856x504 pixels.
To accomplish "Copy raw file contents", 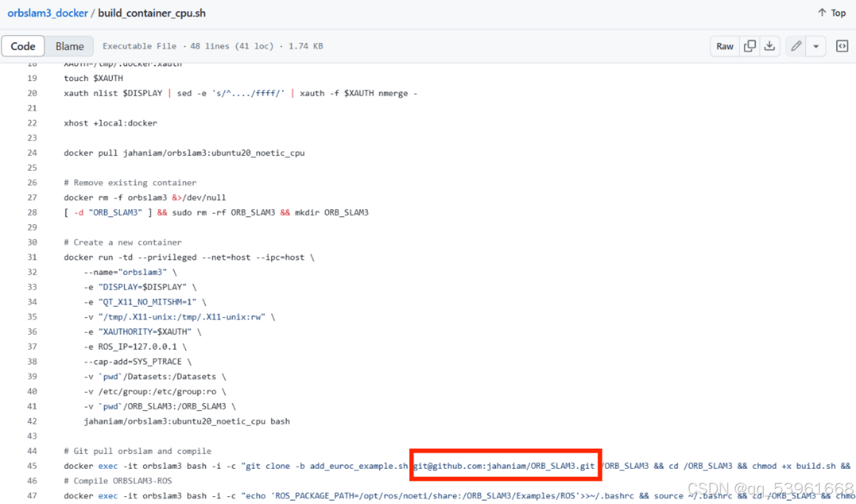I will pyautogui.click(x=750, y=45).
